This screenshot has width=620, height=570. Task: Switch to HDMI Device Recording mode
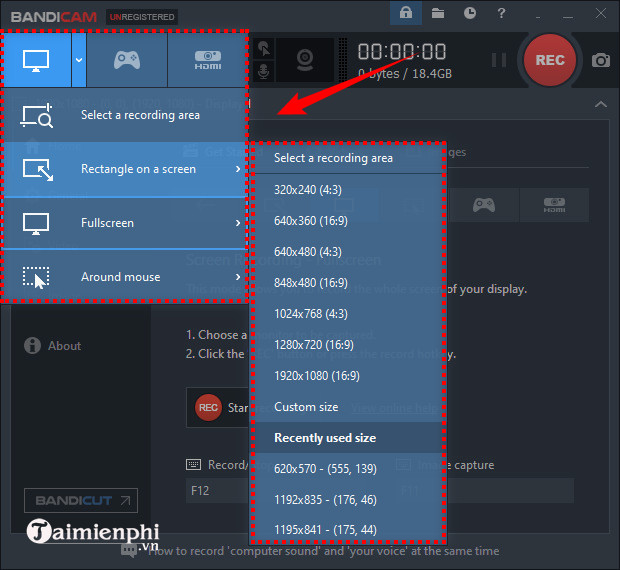click(208, 60)
